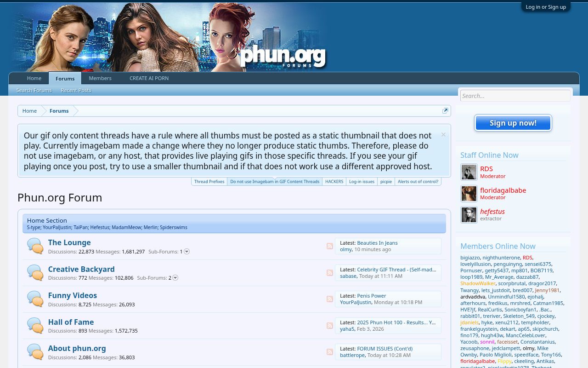Open sabase user profile link

pos(348,276)
